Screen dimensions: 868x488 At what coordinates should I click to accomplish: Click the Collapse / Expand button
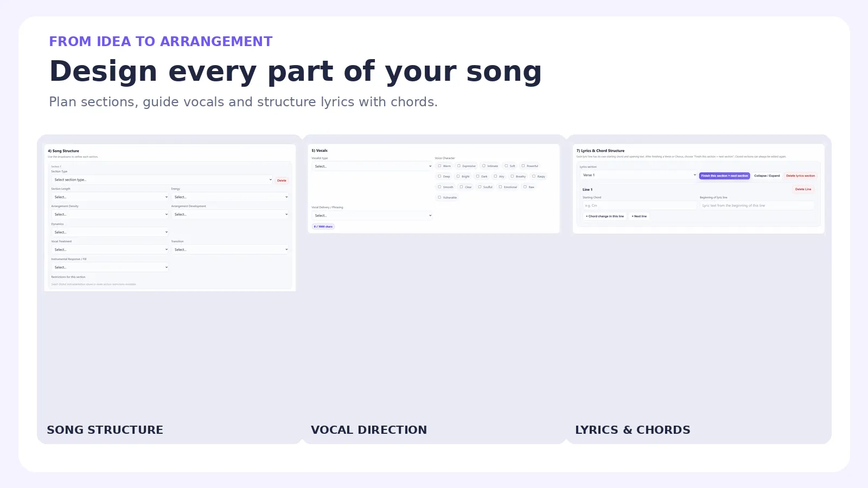[x=767, y=176]
